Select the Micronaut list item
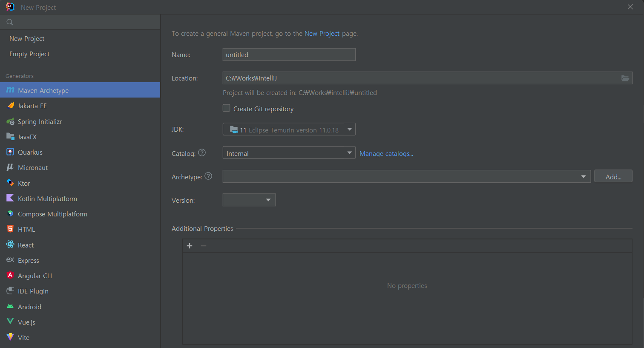 click(80, 167)
